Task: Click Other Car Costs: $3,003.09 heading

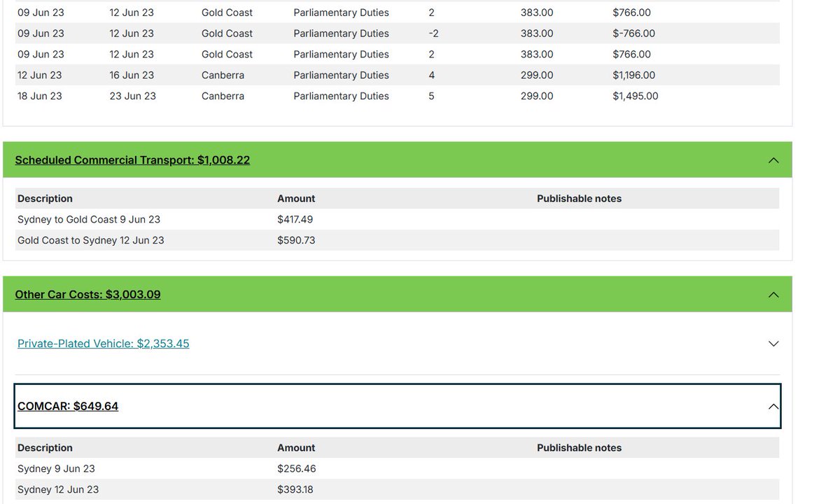Action: click(x=87, y=295)
